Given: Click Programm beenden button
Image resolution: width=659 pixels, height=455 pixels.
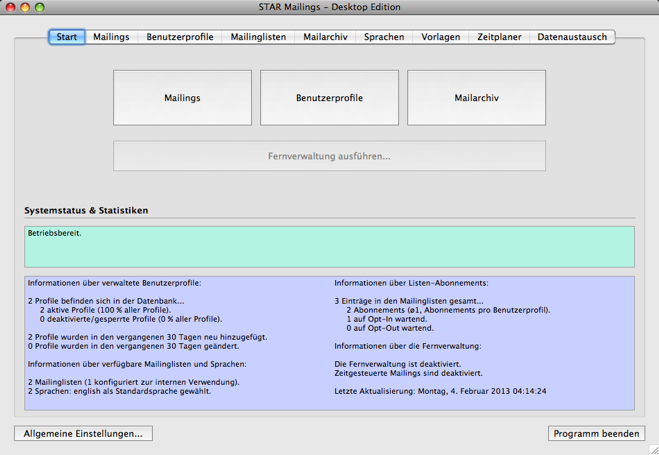Looking at the screenshot, I should coord(596,434).
